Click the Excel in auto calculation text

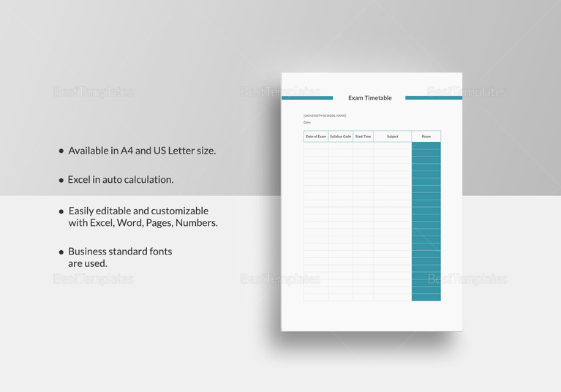tap(121, 179)
